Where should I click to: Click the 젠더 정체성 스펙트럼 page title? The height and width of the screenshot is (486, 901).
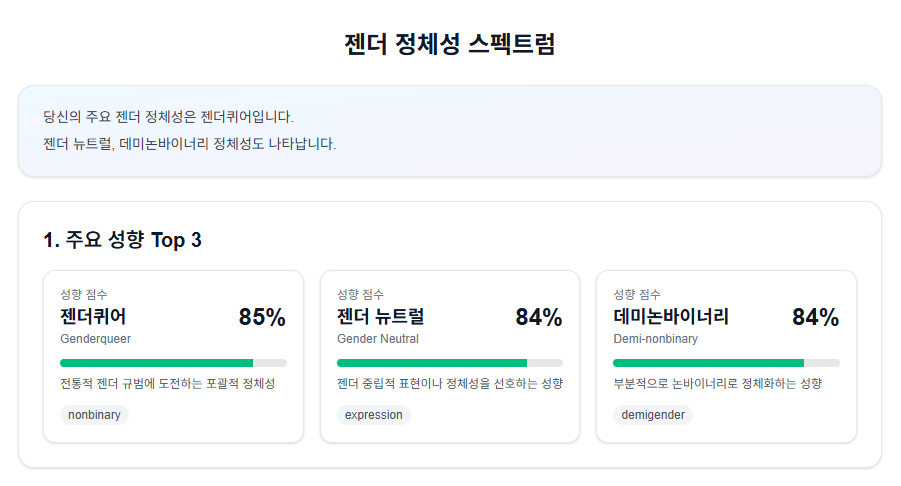pyautogui.click(x=449, y=45)
